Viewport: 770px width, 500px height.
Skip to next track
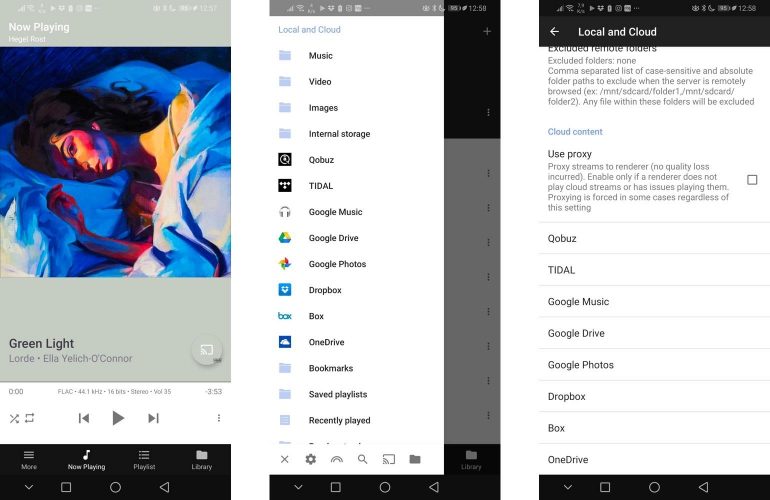point(153,418)
